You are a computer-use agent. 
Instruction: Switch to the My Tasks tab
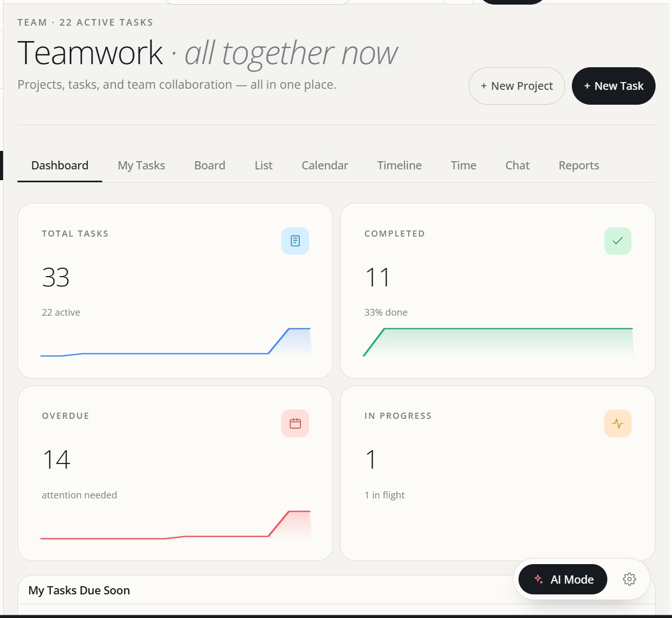tap(141, 165)
